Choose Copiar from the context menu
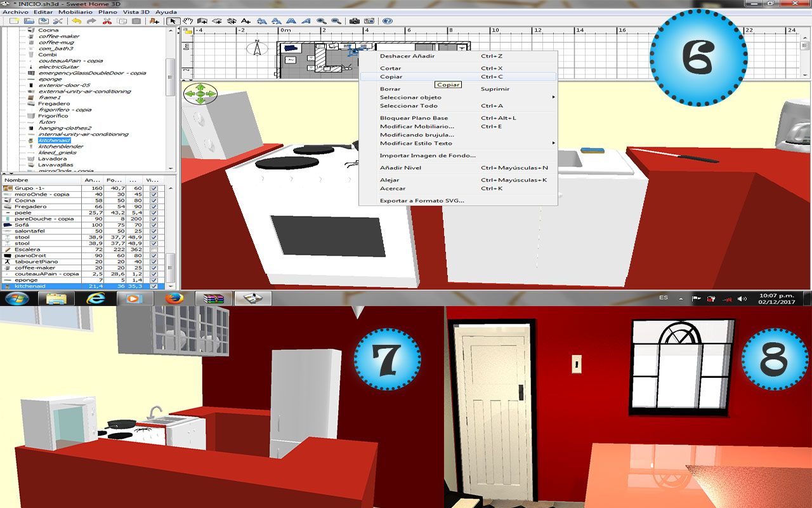812x508 pixels. (458, 77)
